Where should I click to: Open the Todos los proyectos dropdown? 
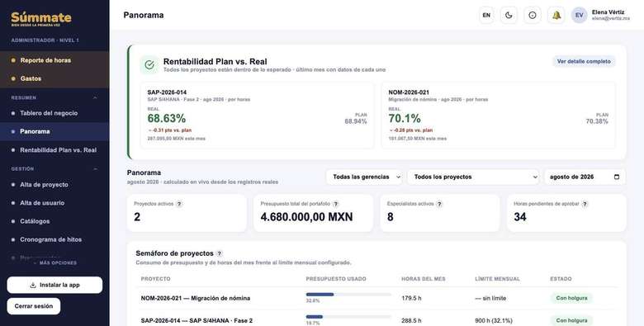pos(473,177)
